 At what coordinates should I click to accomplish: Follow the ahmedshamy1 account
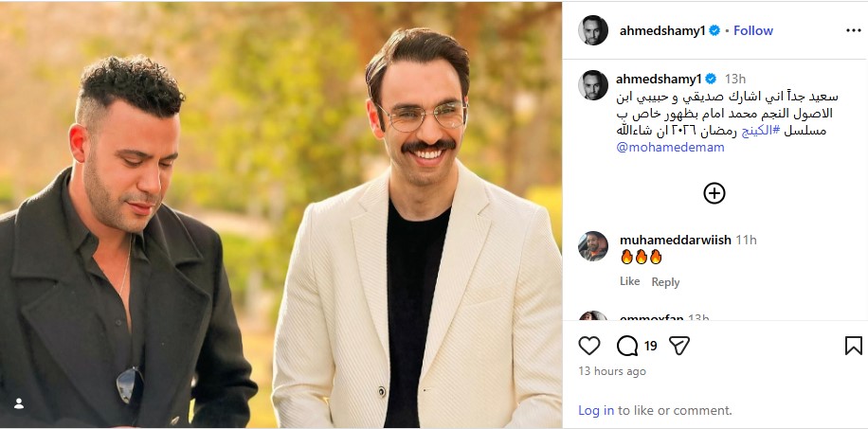click(753, 30)
